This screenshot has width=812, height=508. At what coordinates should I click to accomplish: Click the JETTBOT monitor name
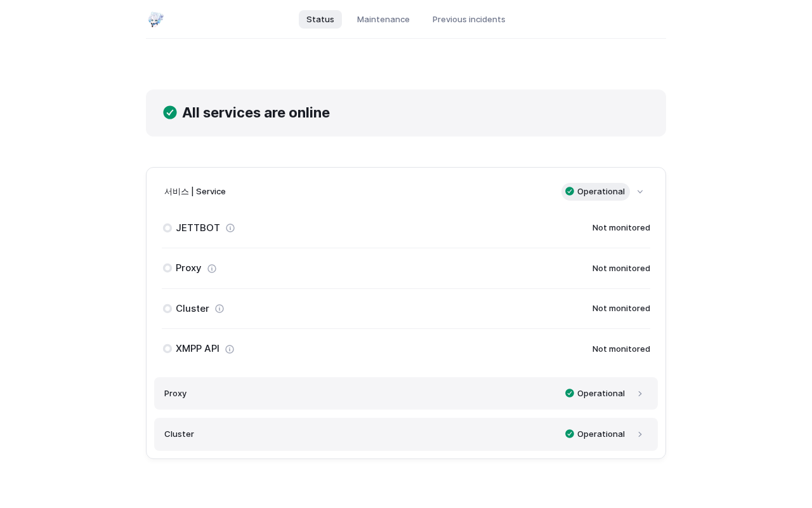click(198, 228)
